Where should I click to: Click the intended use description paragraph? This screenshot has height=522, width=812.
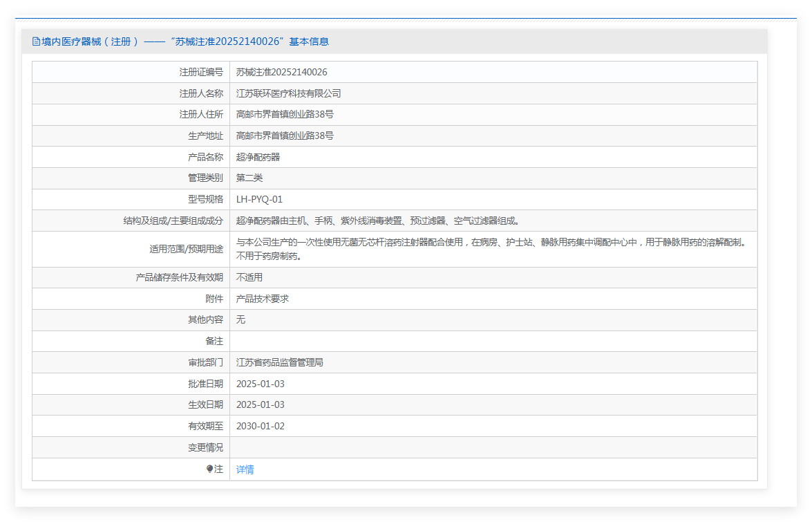tap(491, 243)
